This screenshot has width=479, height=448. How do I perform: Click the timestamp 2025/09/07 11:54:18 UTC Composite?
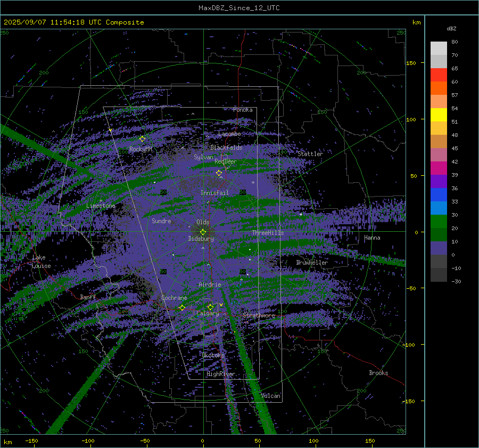point(73,22)
